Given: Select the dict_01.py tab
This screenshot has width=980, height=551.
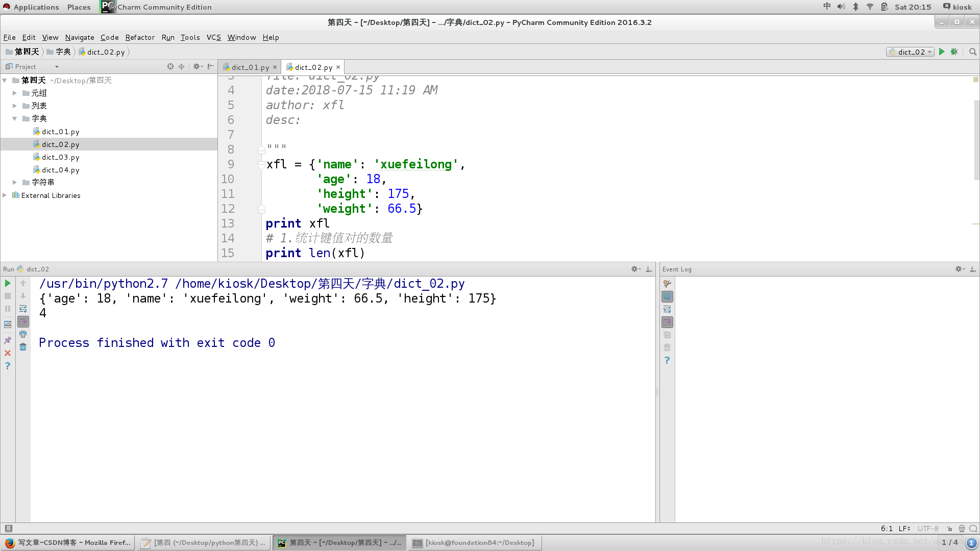Looking at the screenshot, I should coord(249,67).
